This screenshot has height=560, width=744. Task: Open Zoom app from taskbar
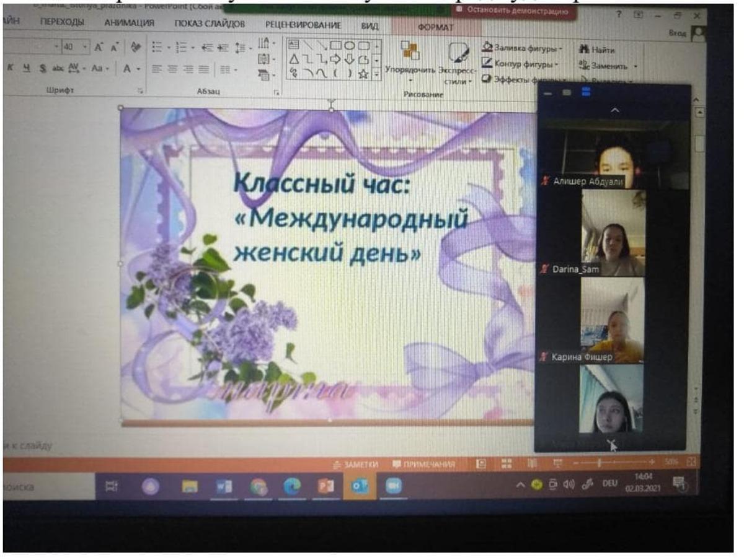(393, 487)
